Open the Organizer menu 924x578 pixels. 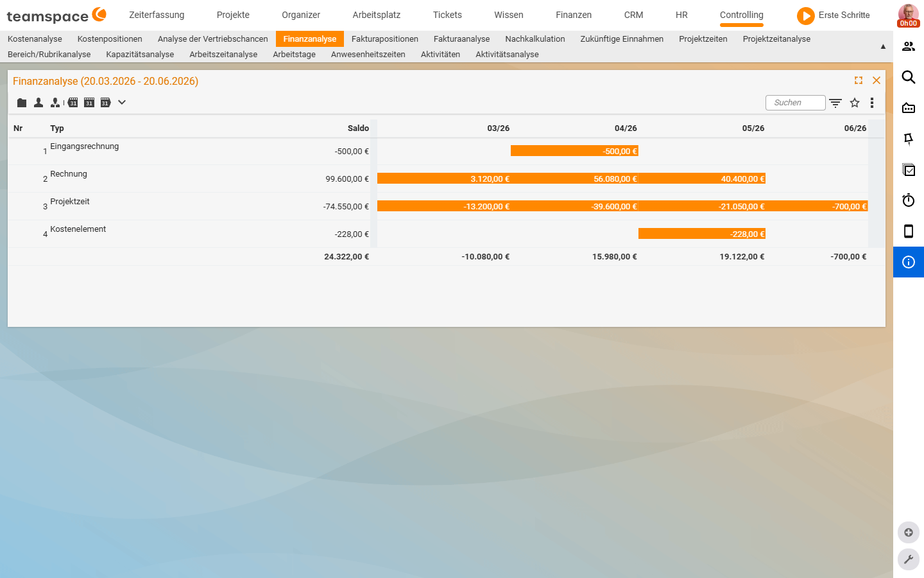point(301,15)
